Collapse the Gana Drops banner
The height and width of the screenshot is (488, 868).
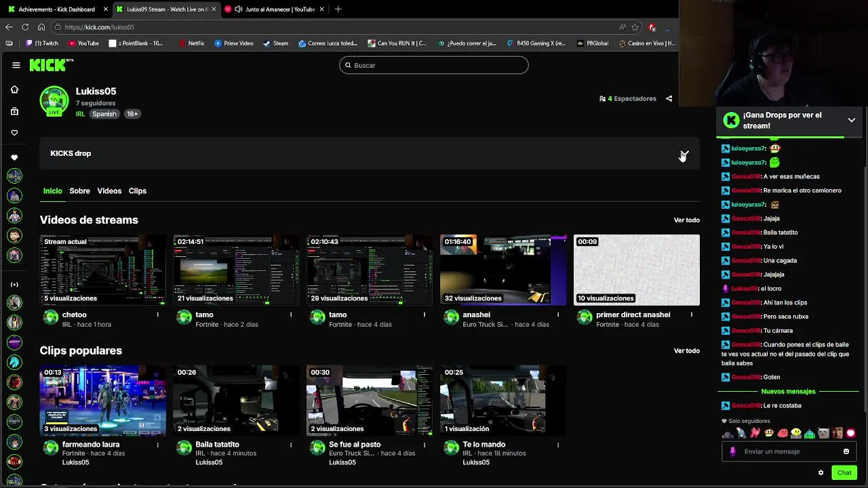851,120
